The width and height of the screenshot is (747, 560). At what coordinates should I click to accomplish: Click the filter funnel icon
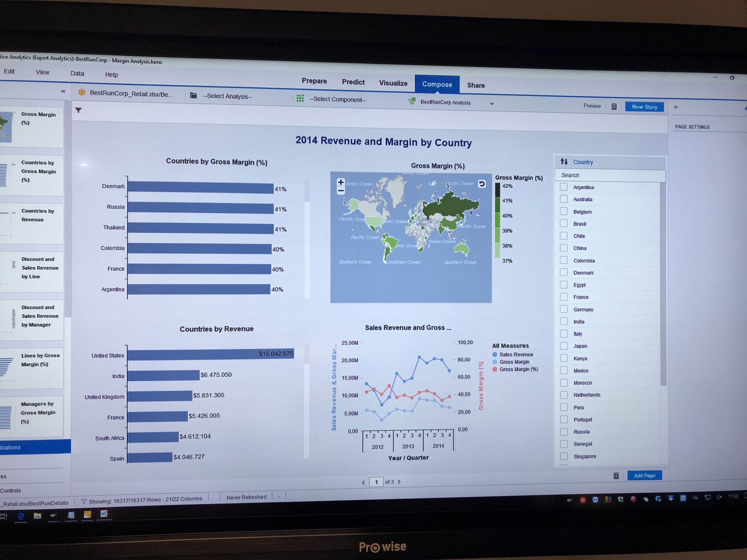tap(78, 110)
